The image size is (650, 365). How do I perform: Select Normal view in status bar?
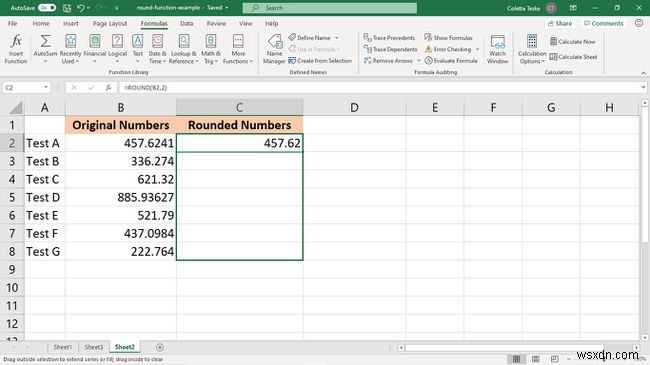point(516,359)
